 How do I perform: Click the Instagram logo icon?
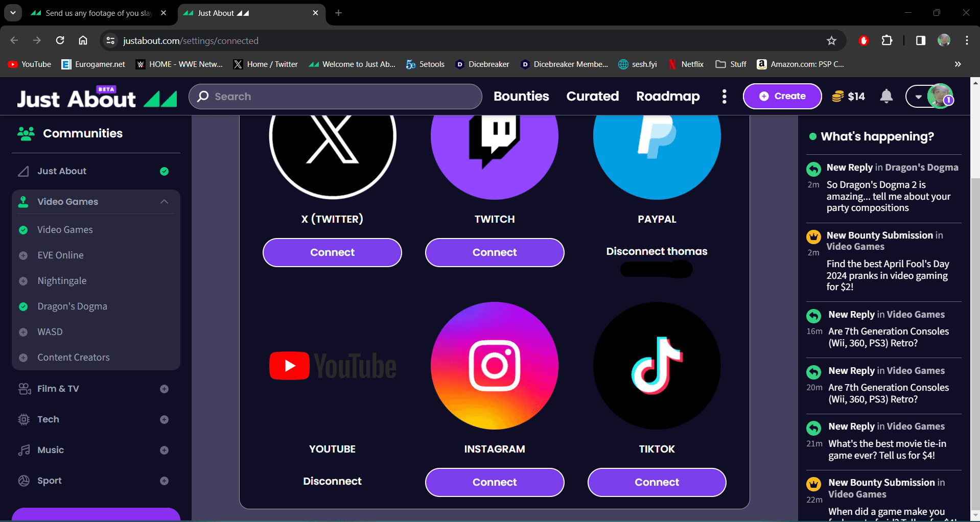[x=494, y=366]
